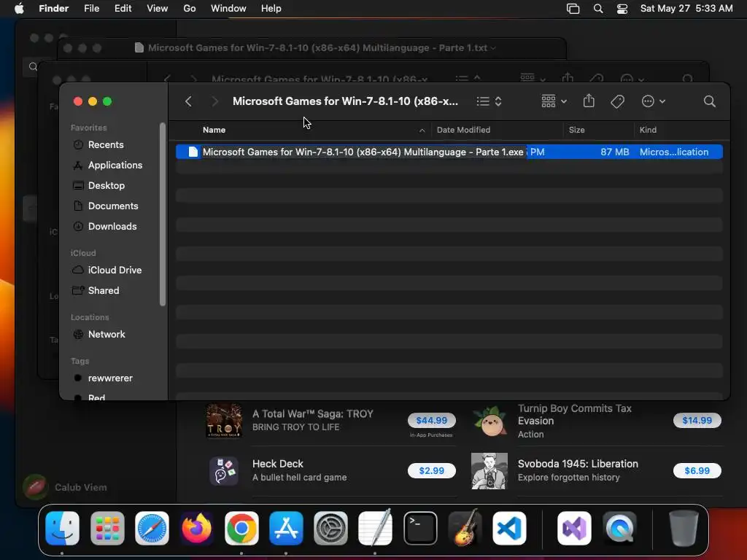Click the Share icon in Finder toolbar
The image size is (747, 560).
589,101
